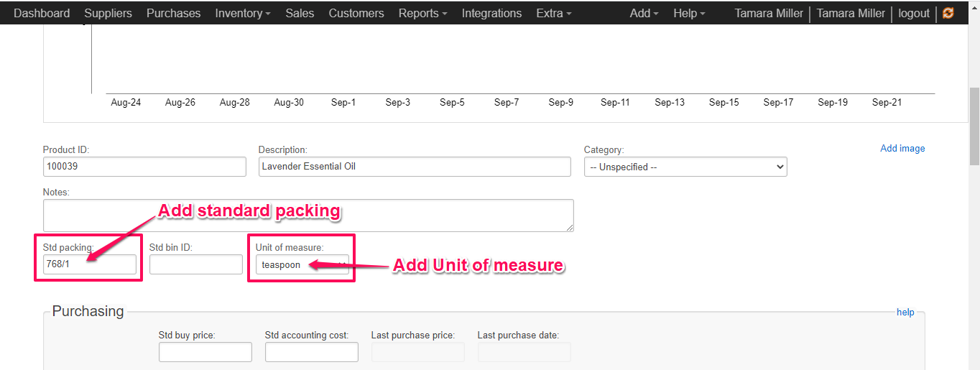Open the Integrations page
Viewport: 980px width, 370px height.
[x=491, y=13]
